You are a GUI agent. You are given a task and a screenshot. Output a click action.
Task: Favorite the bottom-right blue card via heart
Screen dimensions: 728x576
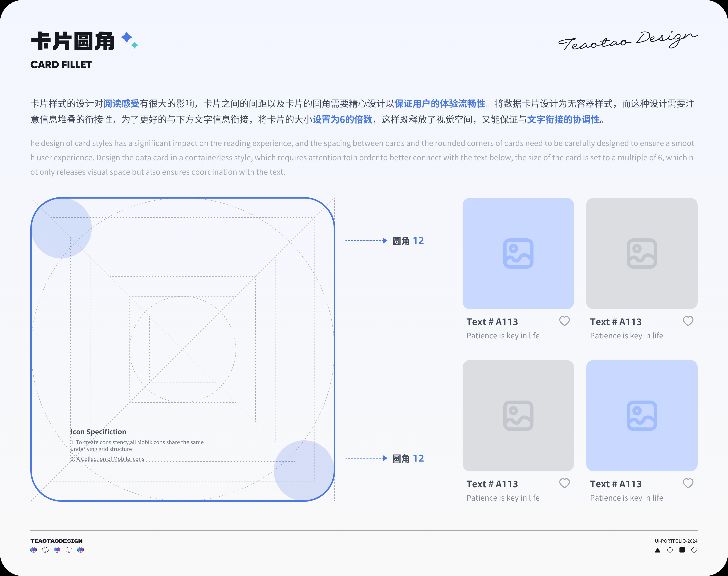coord(688,483)
